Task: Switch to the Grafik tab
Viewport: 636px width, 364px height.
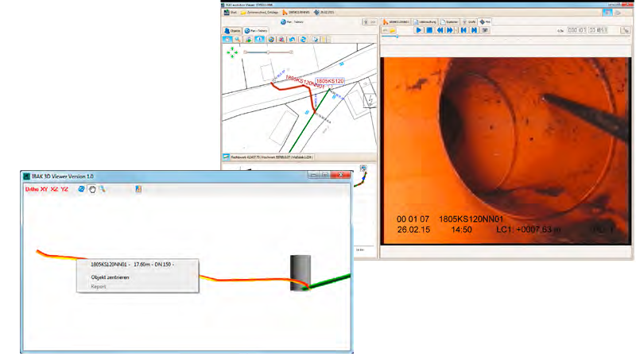Action: pos(469,21)
